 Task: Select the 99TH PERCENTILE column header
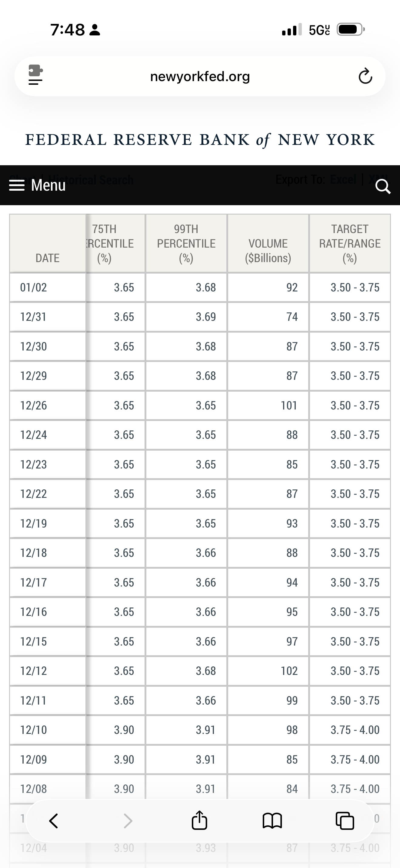(186, 243)
